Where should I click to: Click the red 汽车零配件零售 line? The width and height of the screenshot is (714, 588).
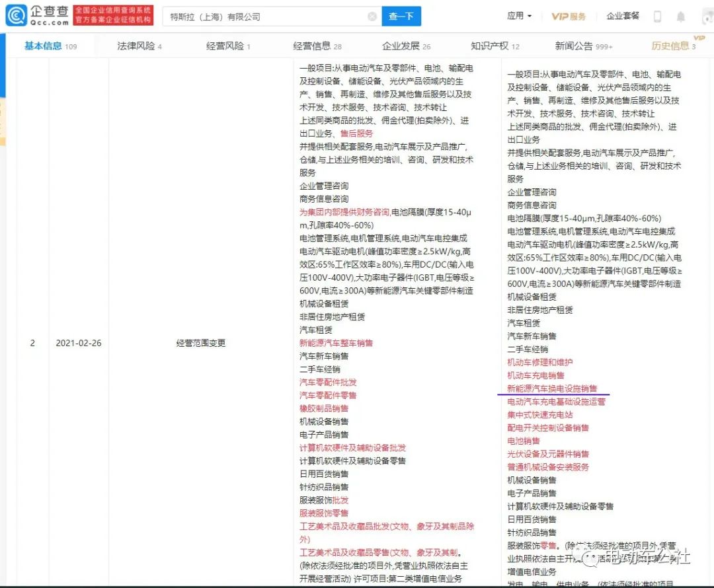pyautogui.click(x=328, y=396)
